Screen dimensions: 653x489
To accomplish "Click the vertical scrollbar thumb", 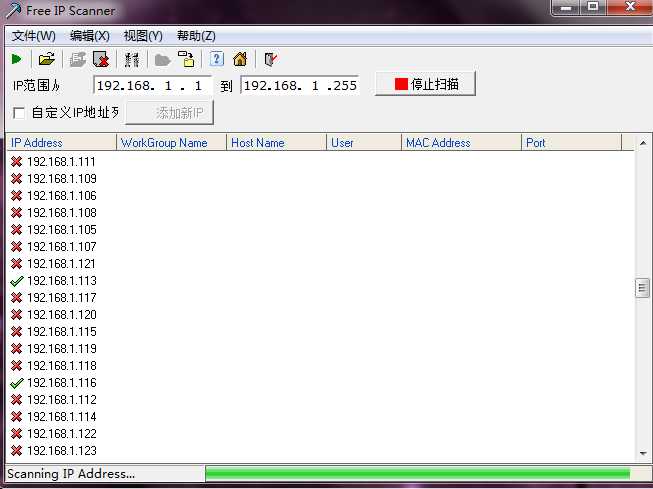I will (642, 287).
